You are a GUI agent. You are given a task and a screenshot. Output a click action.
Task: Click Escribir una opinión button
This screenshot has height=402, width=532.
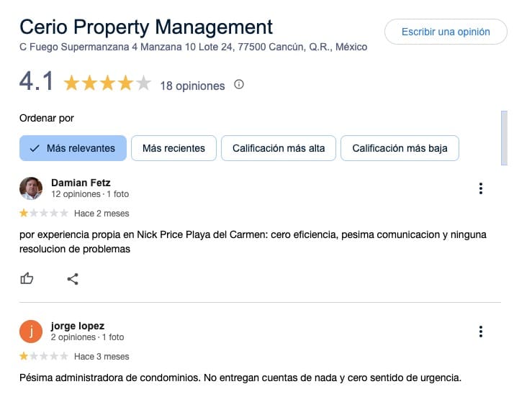tap(446, 32)
